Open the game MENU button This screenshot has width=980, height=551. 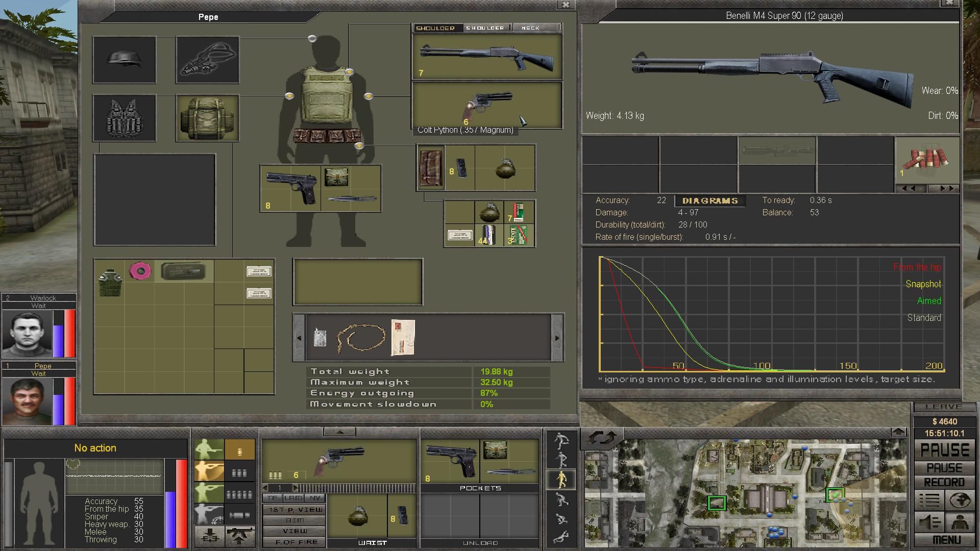tap(944, 540)
